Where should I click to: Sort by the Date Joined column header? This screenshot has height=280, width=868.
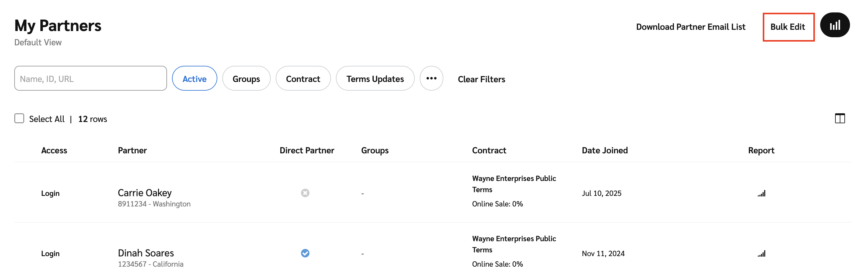[604, 150]
